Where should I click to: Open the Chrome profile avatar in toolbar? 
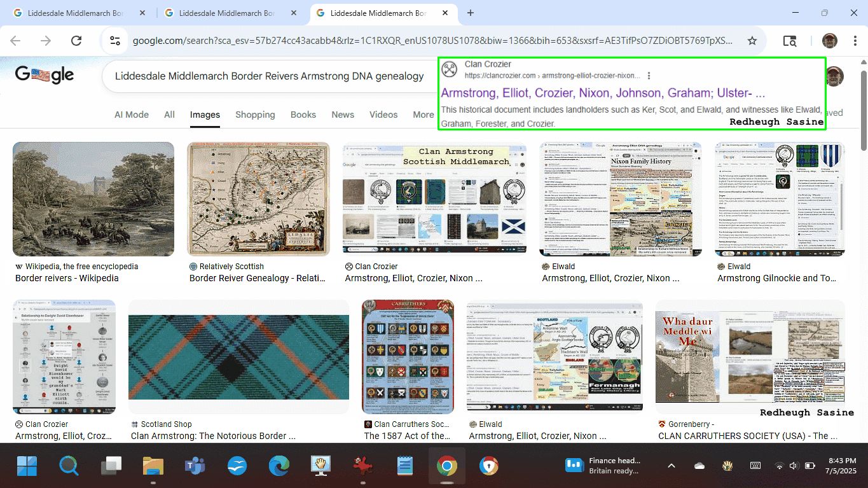pyautogui.click(x=829, y=41)
